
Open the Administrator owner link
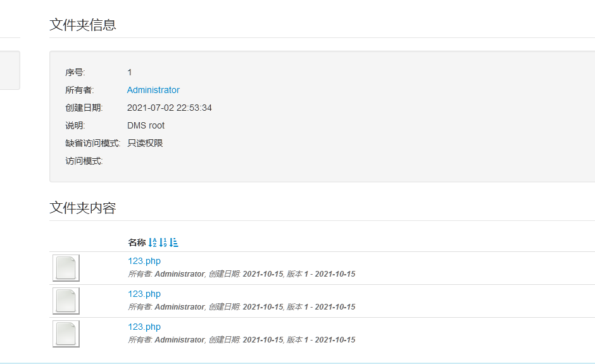click(x=153, y=90)
